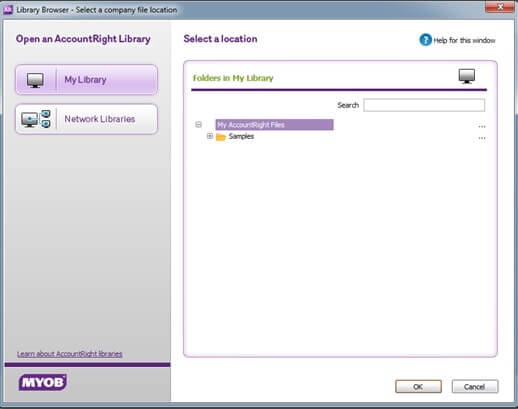Expand the Samples folder
The width and height of the screenshot is (518, 409).
click(210, 136)
